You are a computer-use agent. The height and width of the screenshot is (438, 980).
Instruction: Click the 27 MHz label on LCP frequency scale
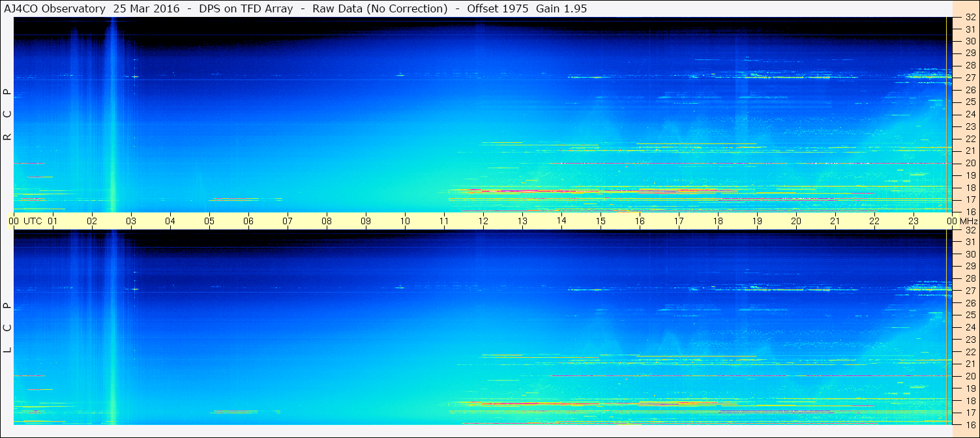(x=970, y=291)
